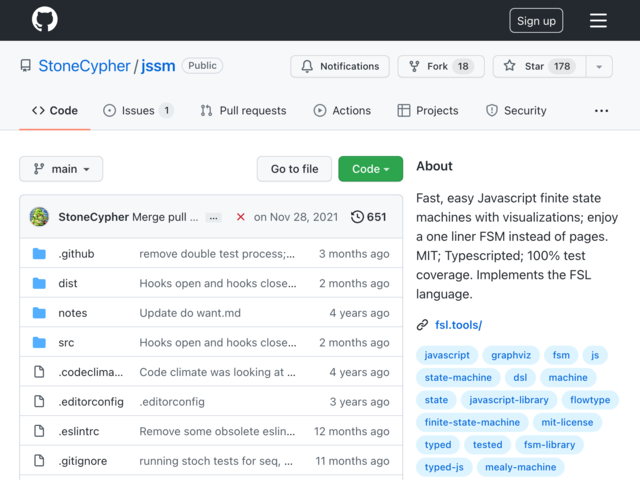Click the red failed checks X icon
The width and height of the screenshot is (640, 480).
pos(240,217)
